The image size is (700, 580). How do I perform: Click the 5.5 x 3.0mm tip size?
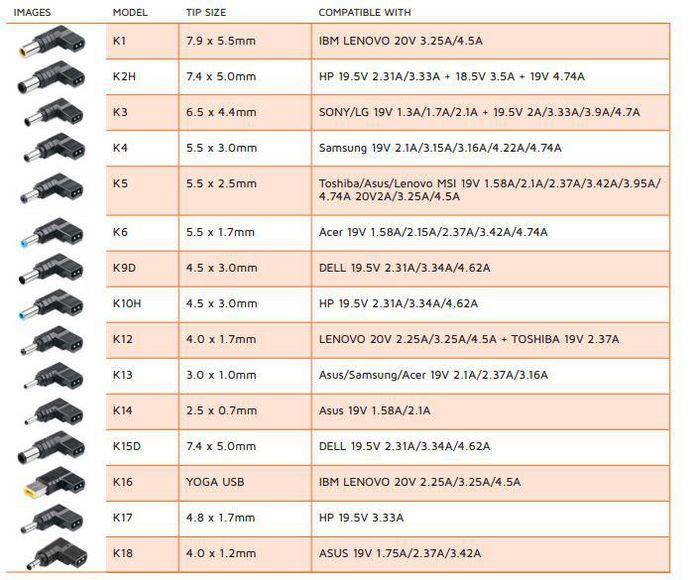pyautogui.click(x=221, y=148)
